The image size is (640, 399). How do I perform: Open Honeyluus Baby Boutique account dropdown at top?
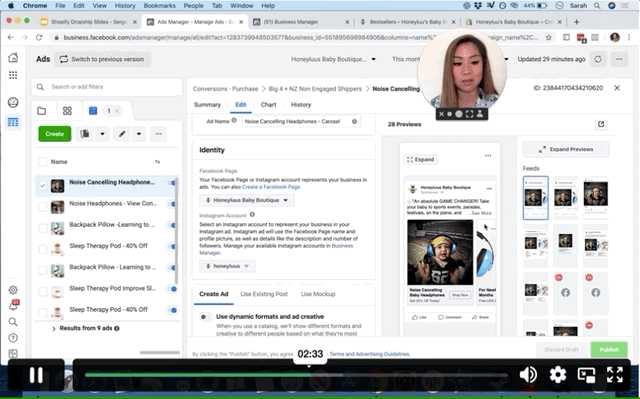click(x=333, y=59)
